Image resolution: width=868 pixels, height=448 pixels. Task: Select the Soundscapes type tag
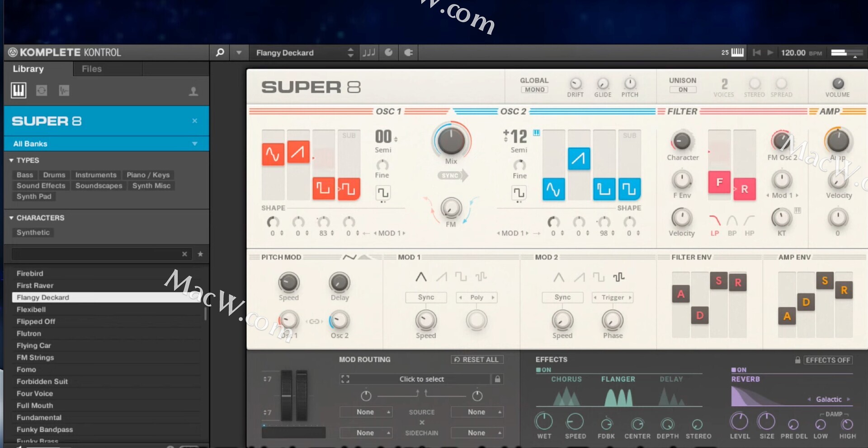click(x=99, y=186)
